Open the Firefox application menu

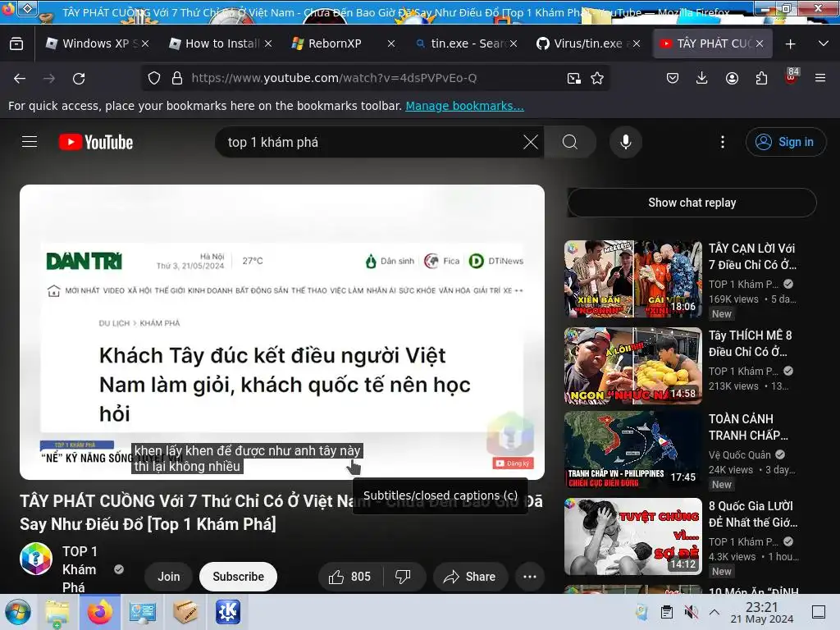click(x=820, y=78)
